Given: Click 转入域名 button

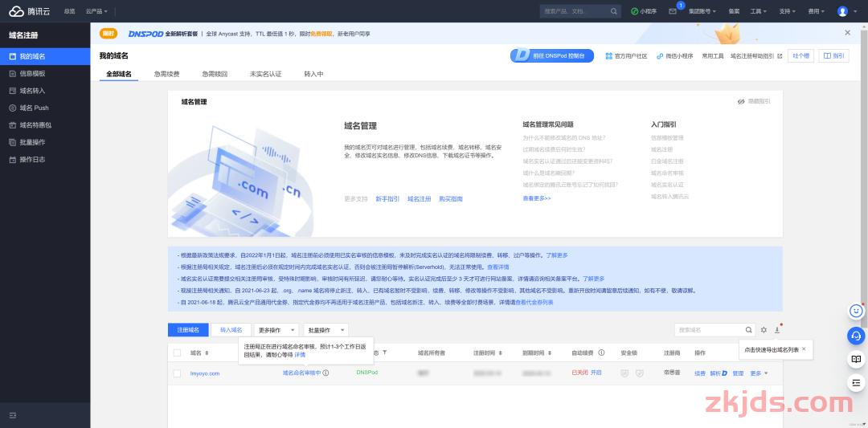Looking at the screenshot, I should [231, 330].
